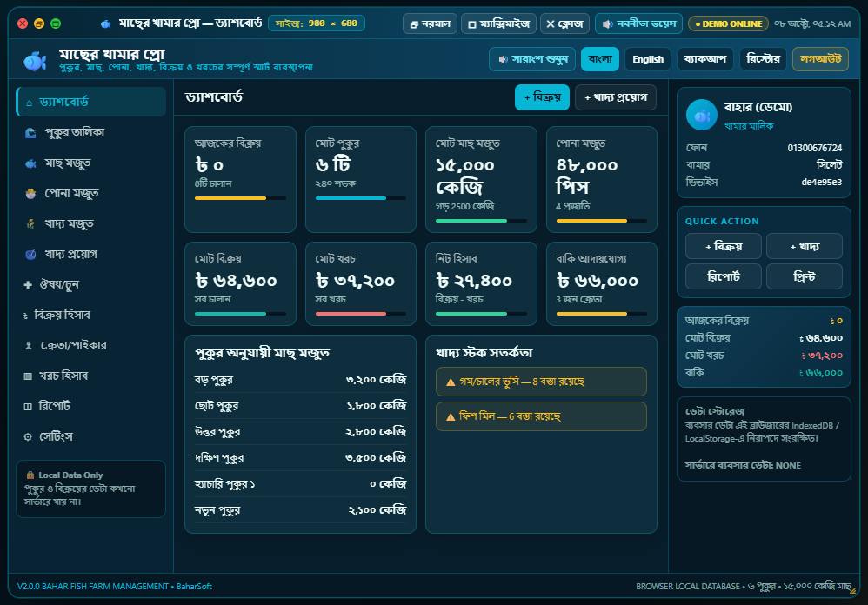Screen dimensions: 868x605
Task: Click the green maximize dot in the title bar
Action: coord(56,23)
